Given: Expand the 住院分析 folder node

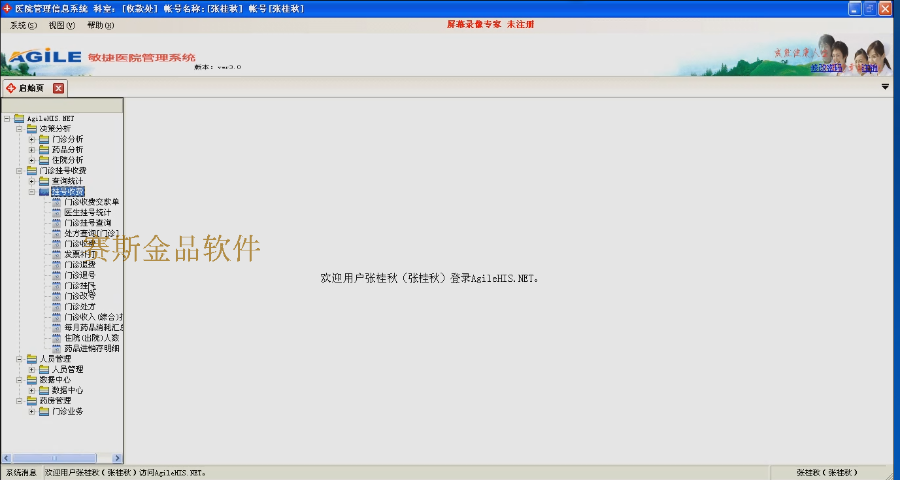Looking at the screenshot, I should (32, 160).
